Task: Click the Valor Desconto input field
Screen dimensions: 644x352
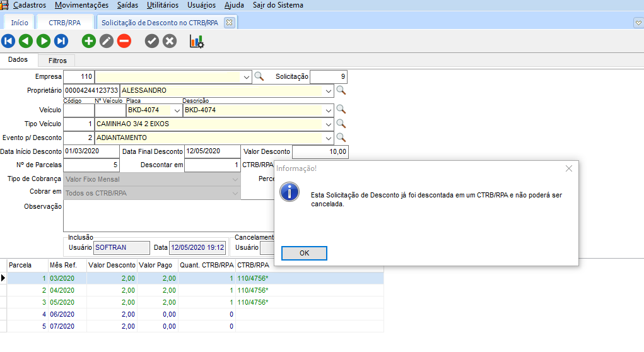Action: click(320, 152)
